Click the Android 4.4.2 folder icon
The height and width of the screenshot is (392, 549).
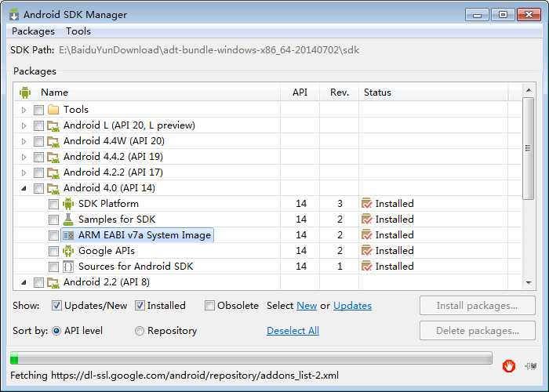click(53, 157)
